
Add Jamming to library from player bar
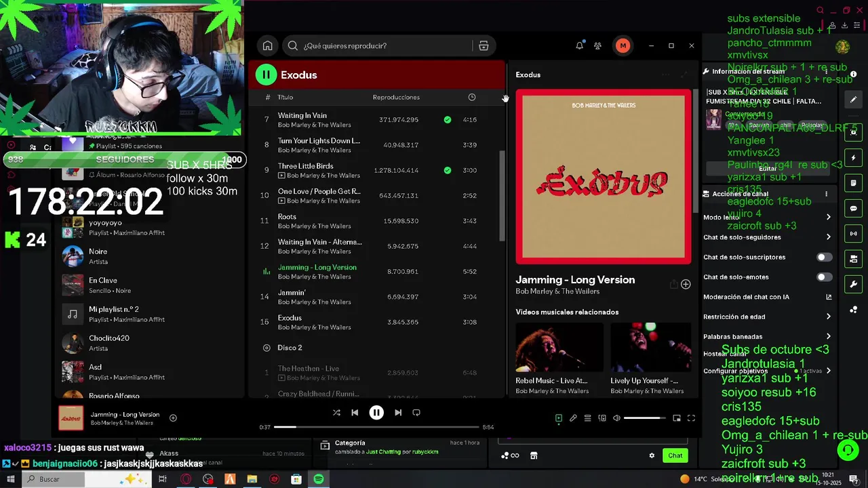pos(173,418)
